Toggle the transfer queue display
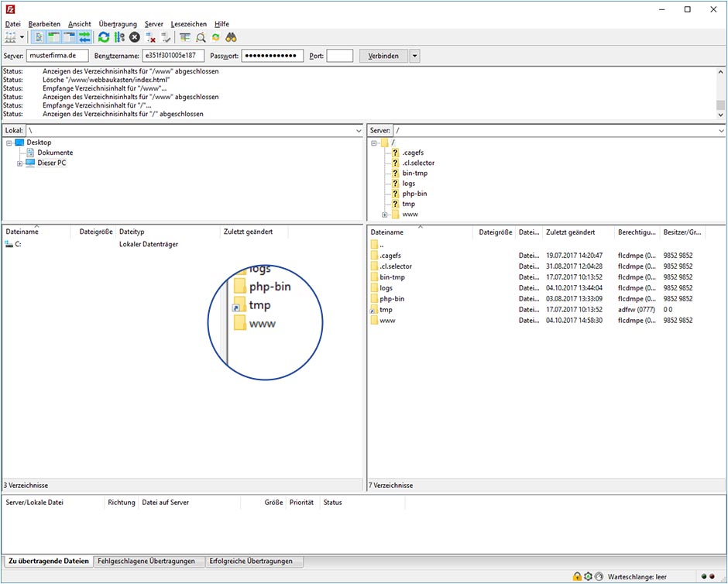728x584 pixels. 84,38
